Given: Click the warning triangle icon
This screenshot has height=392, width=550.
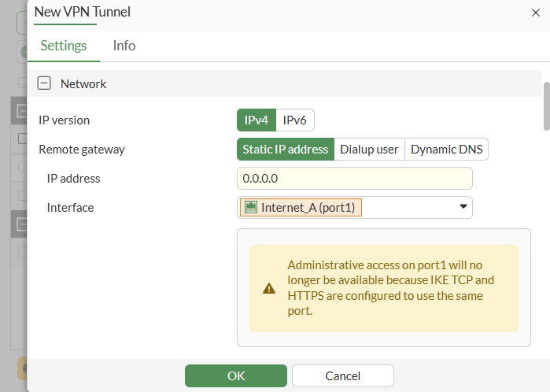Looking at the screenshot, I should pyautogui.click(x=269, y=288).
